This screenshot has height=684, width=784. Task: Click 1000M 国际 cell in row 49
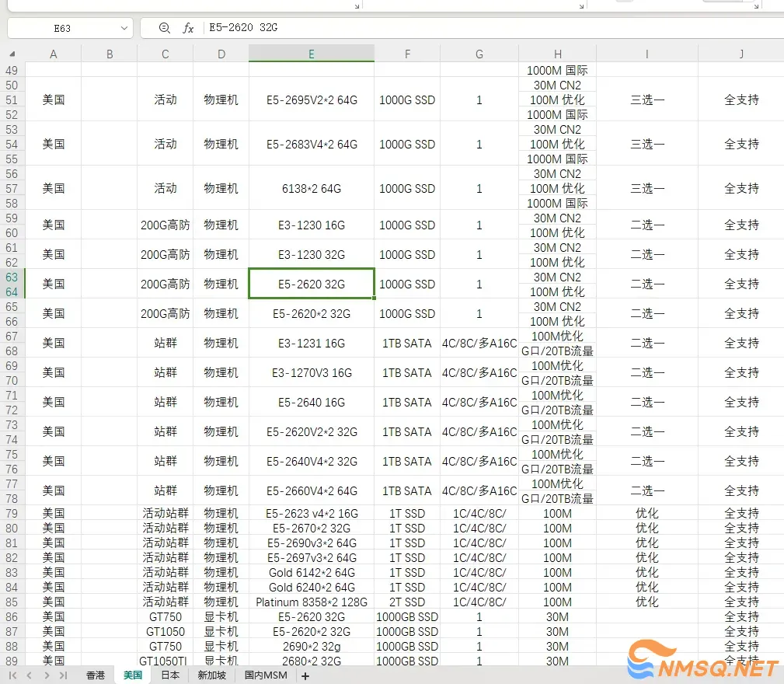(x=557, y=71)
